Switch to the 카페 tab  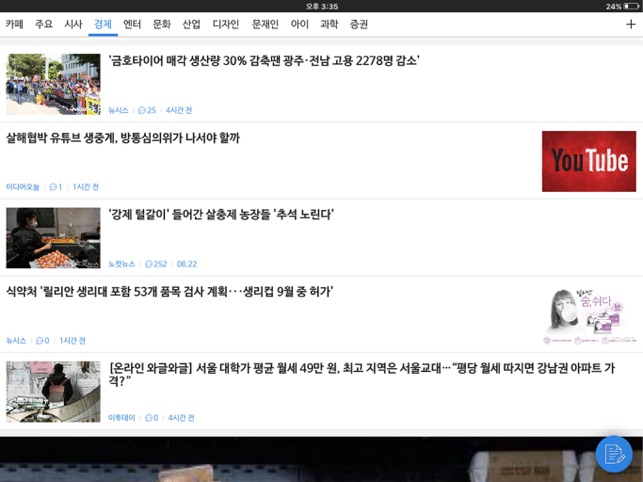(x=14, y=23)
